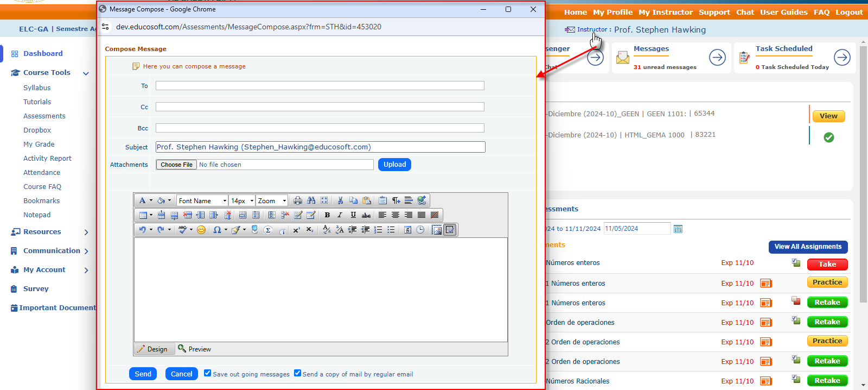This screenshot has height=390, width=868.
Task: Click the Cut scissors icon
Action: point(340,200)
